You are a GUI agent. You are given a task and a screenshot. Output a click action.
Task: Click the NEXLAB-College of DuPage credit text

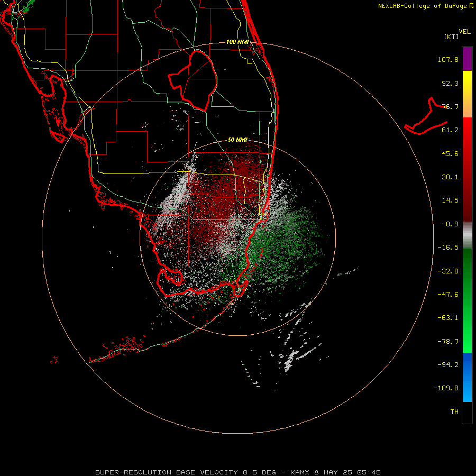[x=426, y=6]
